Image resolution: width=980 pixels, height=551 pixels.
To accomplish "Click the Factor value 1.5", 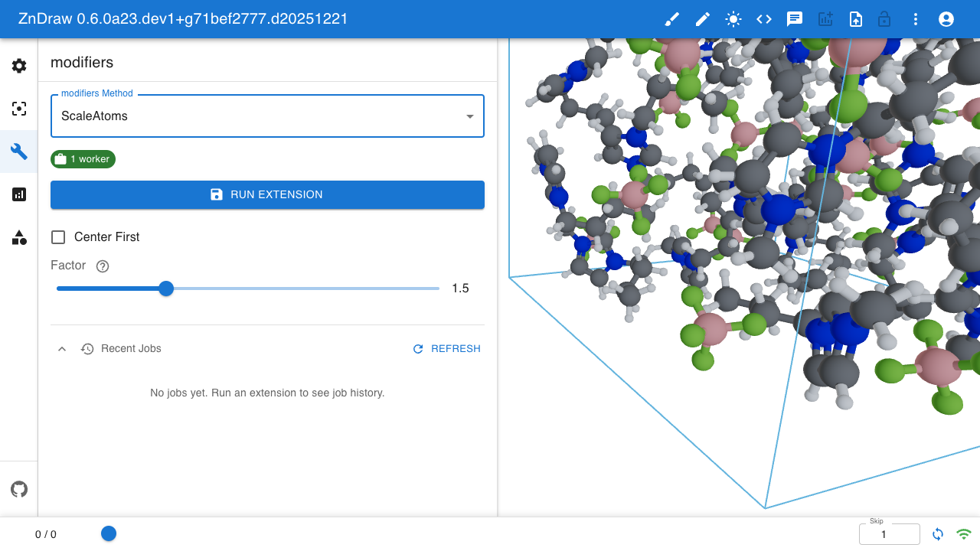I will click(460, 289).
